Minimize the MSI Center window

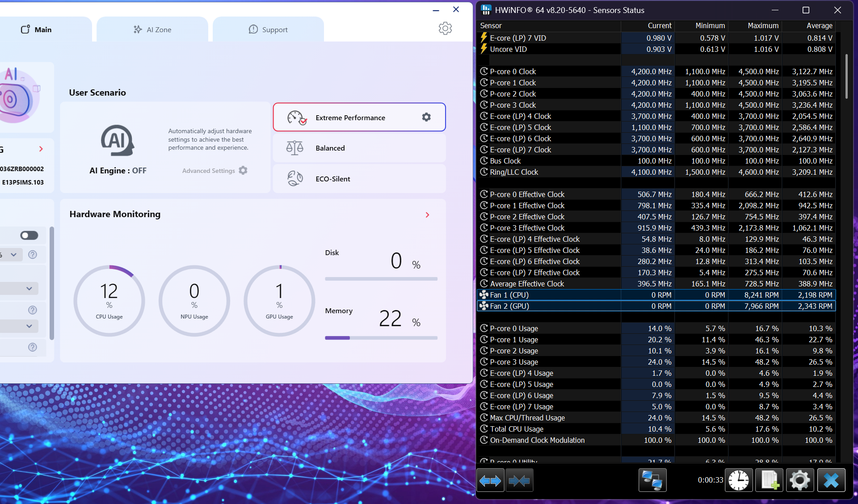[436, 10]
